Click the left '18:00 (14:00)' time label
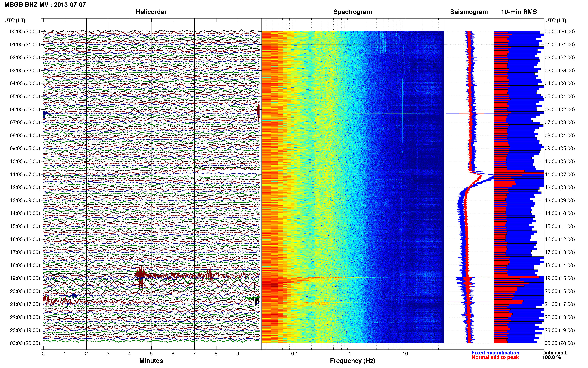Viewport: 588px width, 368px height. click(x=25, y=265)
